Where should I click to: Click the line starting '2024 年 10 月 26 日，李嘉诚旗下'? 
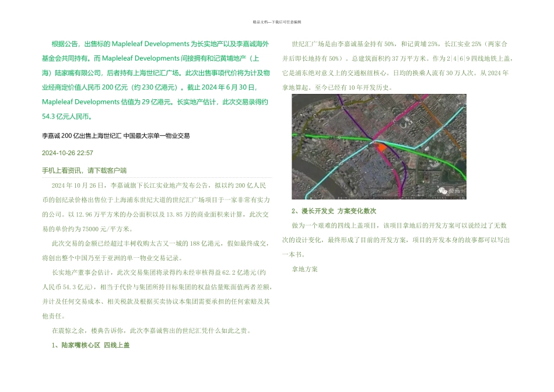click(x=159, y=185)
